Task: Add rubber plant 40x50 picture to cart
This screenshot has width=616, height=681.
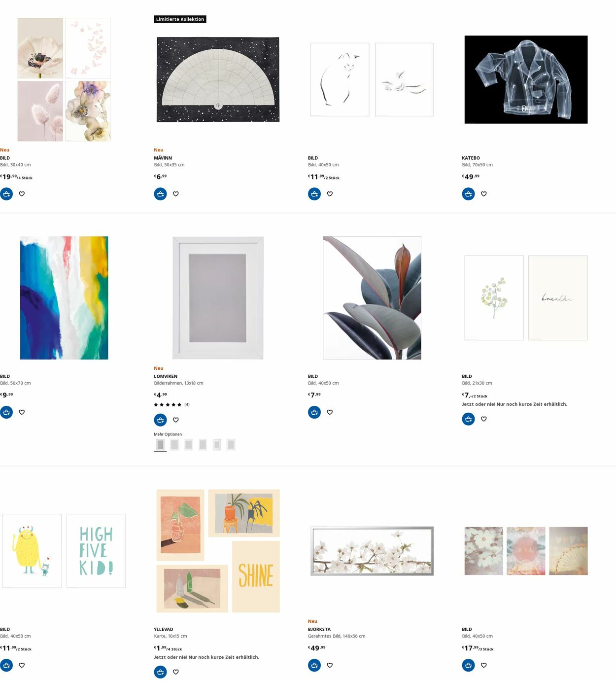Action: point(314,412)
